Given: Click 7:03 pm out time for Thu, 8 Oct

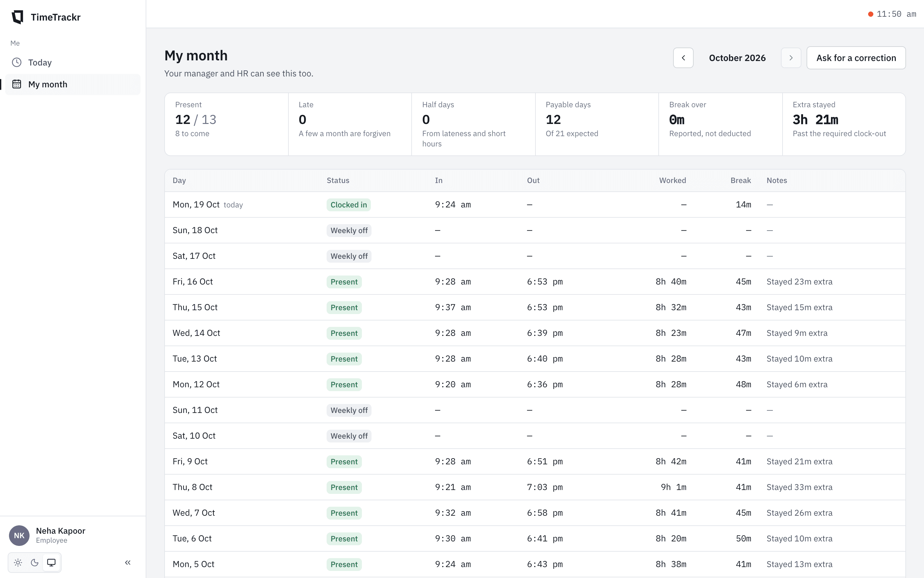Looking at the screenshot, I should tap(544, 487).
